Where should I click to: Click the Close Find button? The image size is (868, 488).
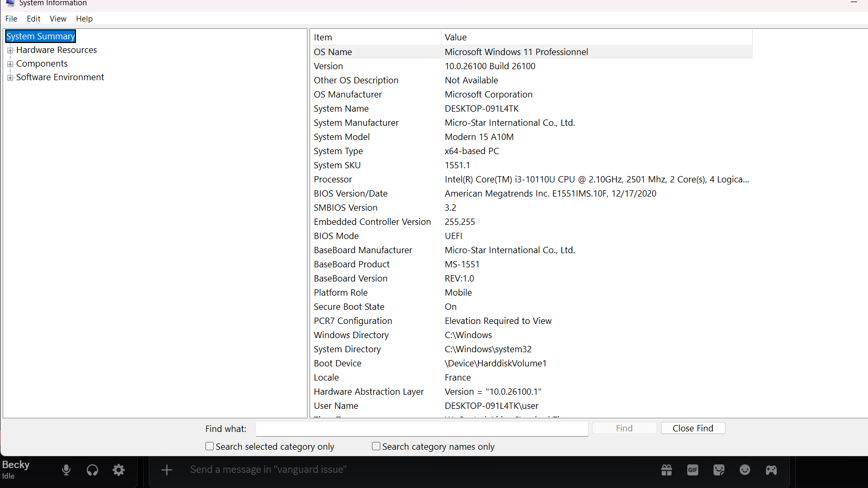point(693,428)
